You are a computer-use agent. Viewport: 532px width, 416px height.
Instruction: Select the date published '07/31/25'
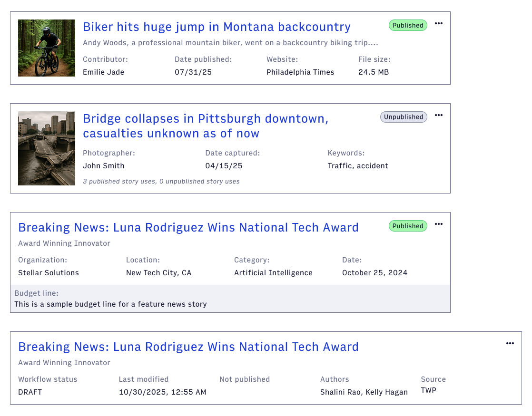tap(193, 72)
